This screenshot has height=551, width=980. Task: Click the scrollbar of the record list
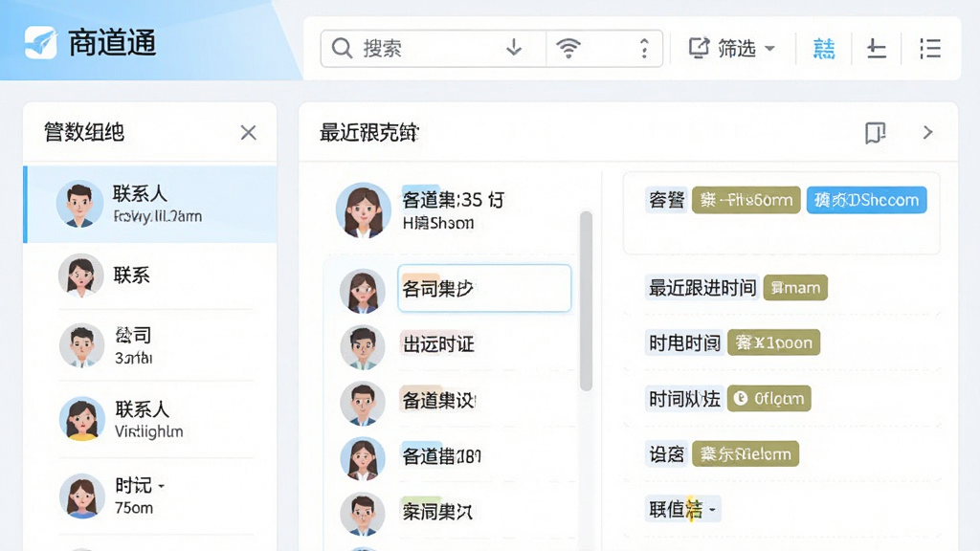586,301
